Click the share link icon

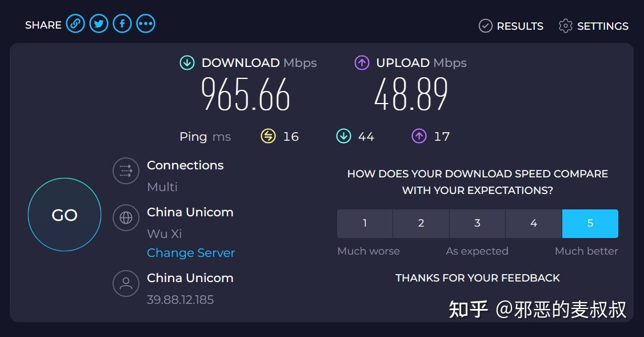(x=75, y=23)
